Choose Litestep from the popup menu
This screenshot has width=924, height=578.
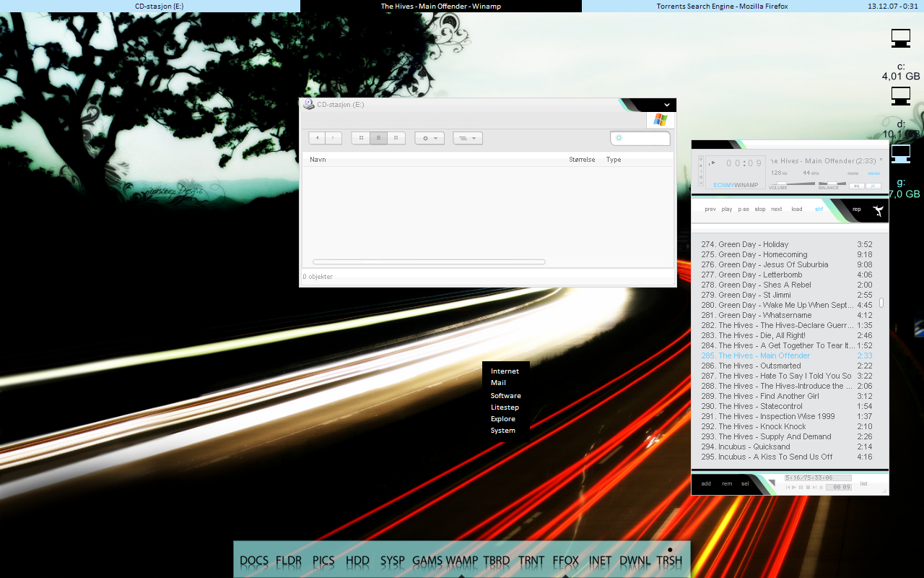click(505, 407)
